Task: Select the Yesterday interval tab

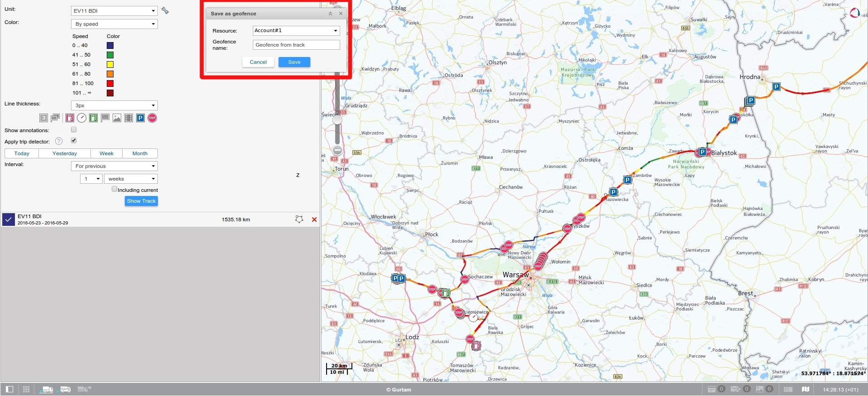Action: 65,153
